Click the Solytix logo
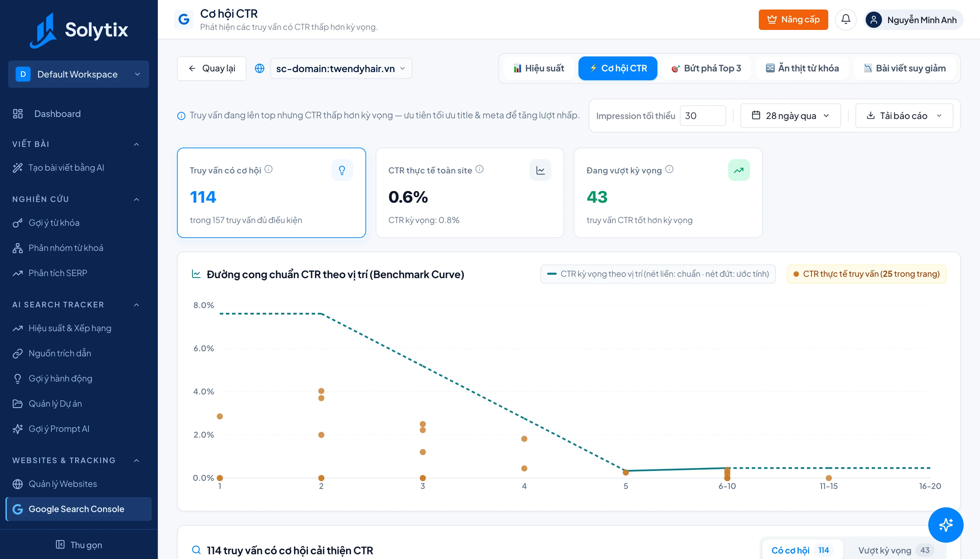Screen dimensions: 980x559 [79, 30]
